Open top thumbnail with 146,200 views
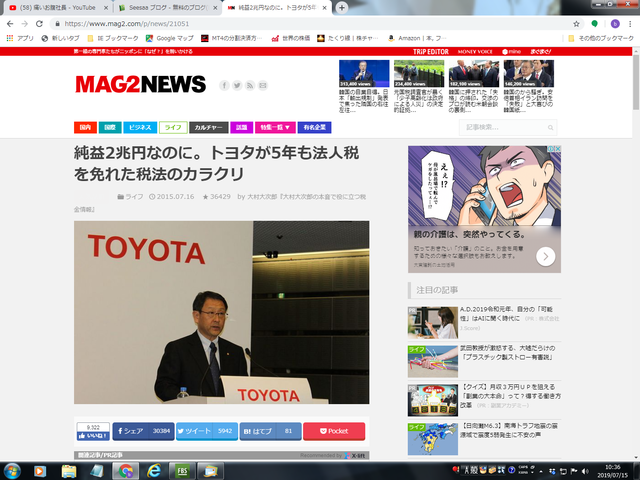The image size is (640, 480). pyautogui.click(x=529, y=73)
